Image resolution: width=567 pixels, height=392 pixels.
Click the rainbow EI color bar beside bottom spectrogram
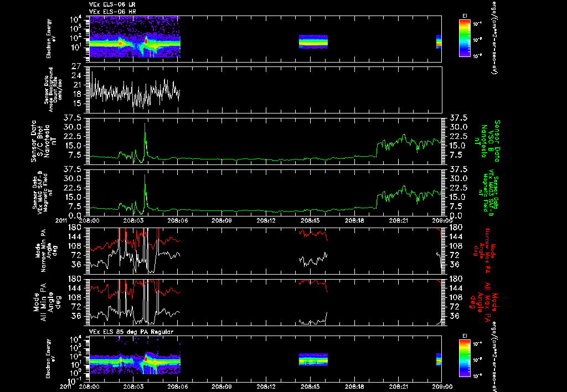(465, 358)
